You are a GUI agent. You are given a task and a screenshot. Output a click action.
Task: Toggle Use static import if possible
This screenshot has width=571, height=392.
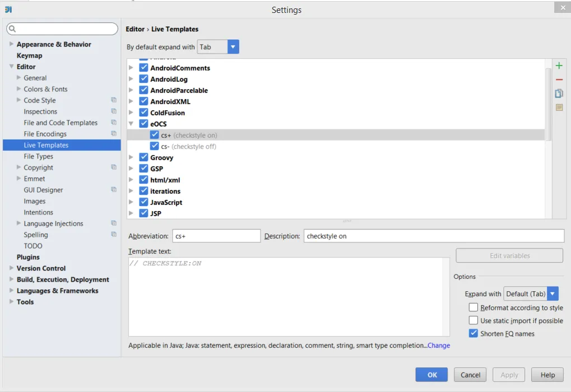pos(473,320)
